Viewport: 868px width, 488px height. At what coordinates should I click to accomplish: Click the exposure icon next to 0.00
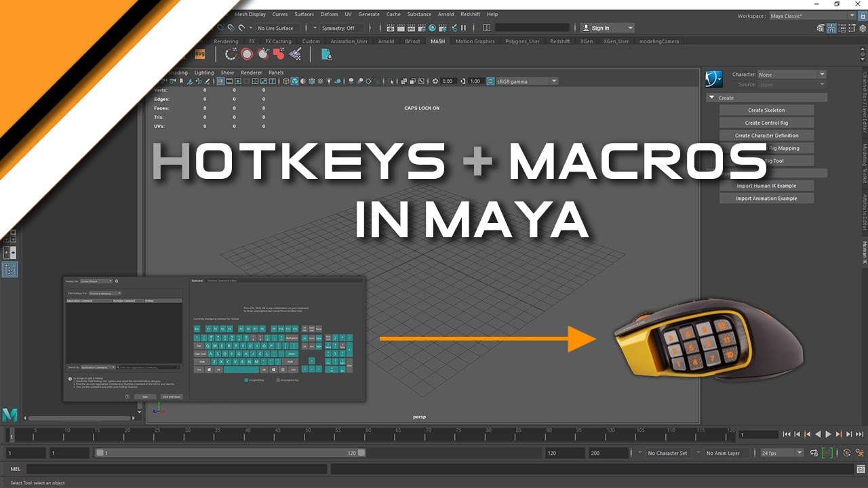tap(437, 81)
